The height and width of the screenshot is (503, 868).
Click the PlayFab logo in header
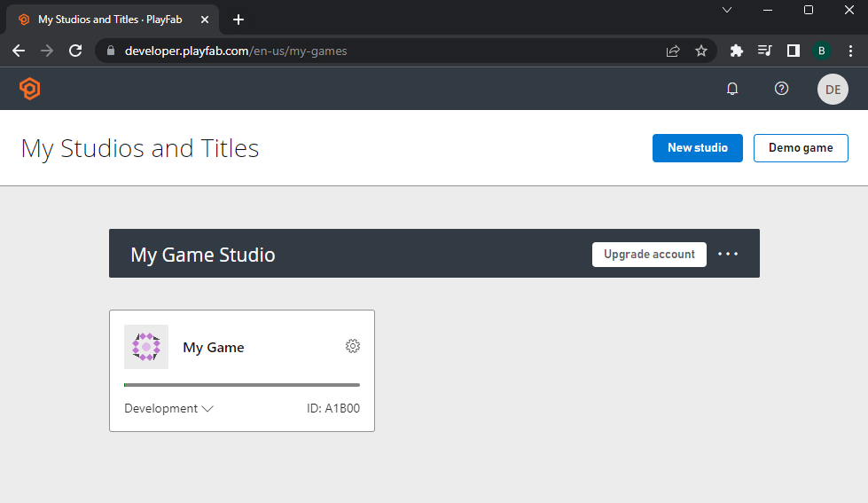[x=30, y=89]
